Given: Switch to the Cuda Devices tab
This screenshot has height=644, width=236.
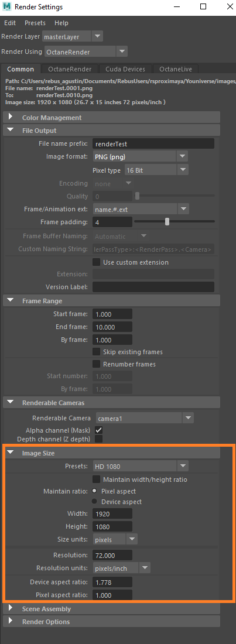Looking at the screenshot, I should pyautogui.click(x=125, y=69).
